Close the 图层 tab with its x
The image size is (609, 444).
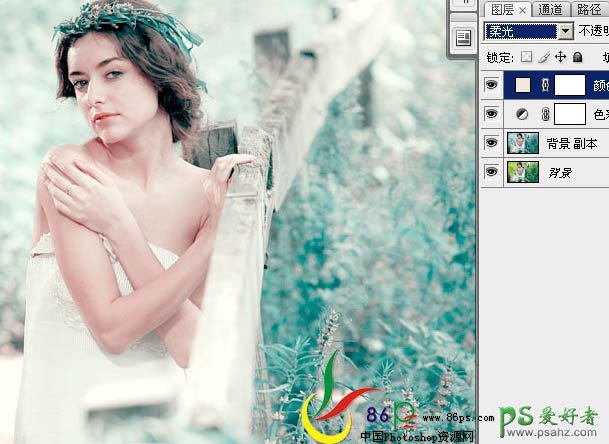tap(523, 10)
